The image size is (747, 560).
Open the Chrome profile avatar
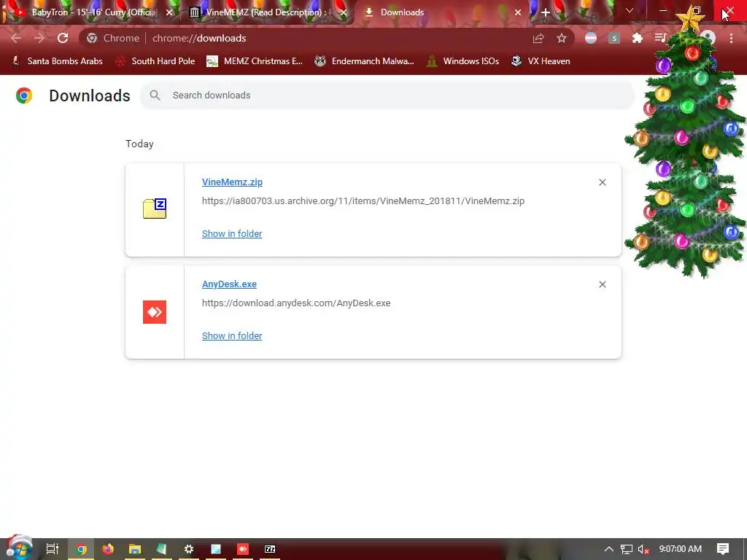pyautogui.click(x=708, y=38)
